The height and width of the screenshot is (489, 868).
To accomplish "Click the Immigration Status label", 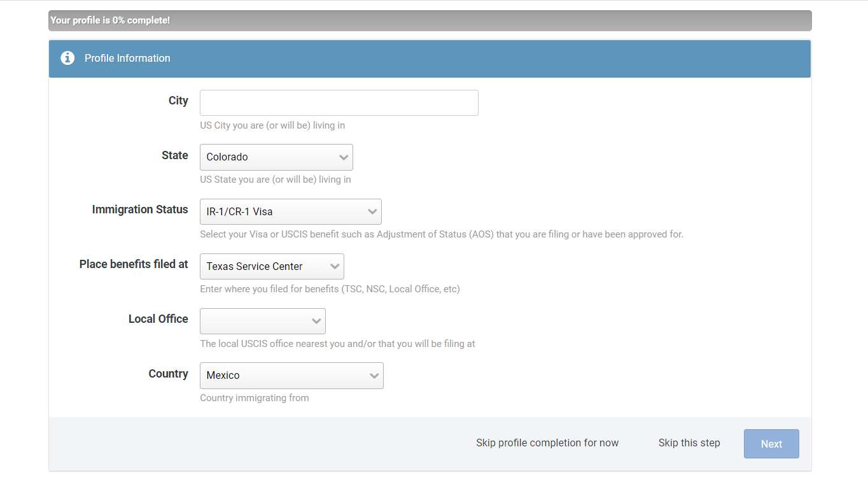I will pos(140,209).
